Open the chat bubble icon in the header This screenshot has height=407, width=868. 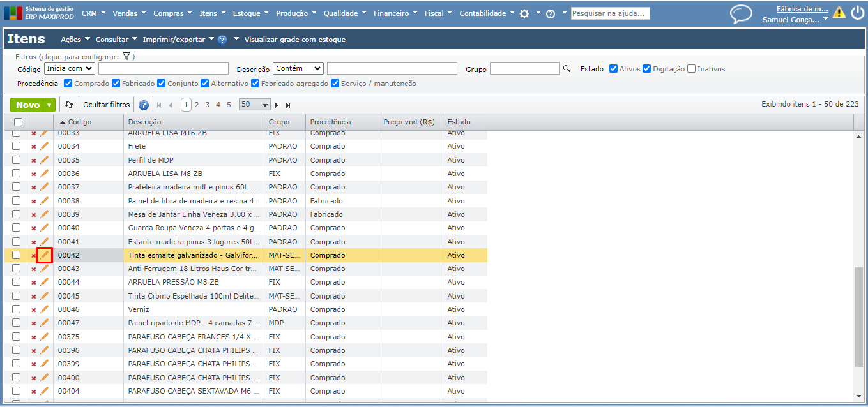pos(741,14)
